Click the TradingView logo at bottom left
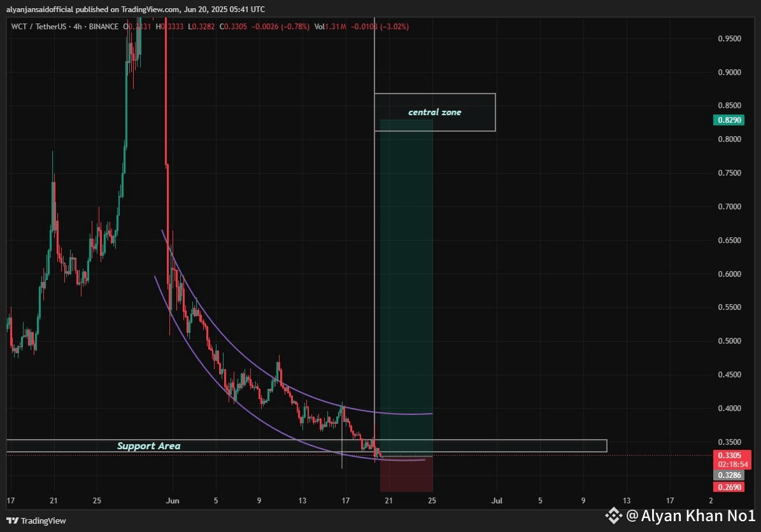The height and width of the screenshot is (532, 761). [36, 521]
